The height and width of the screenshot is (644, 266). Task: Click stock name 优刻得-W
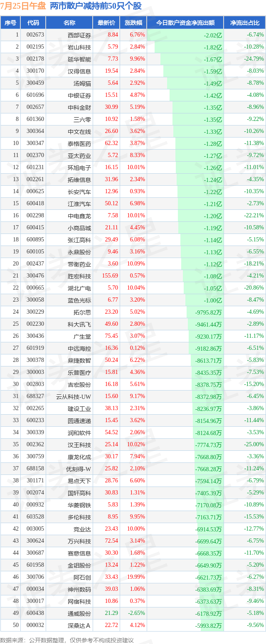point(79,469)
